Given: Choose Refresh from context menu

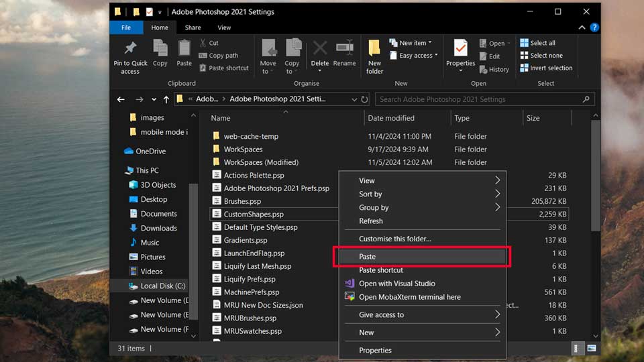Looking at the screenshot, I should point(422,221).
